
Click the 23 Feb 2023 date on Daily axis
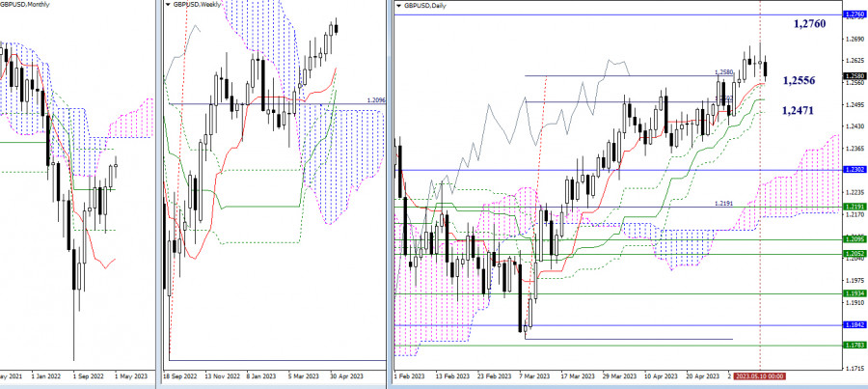click(497, 376)
